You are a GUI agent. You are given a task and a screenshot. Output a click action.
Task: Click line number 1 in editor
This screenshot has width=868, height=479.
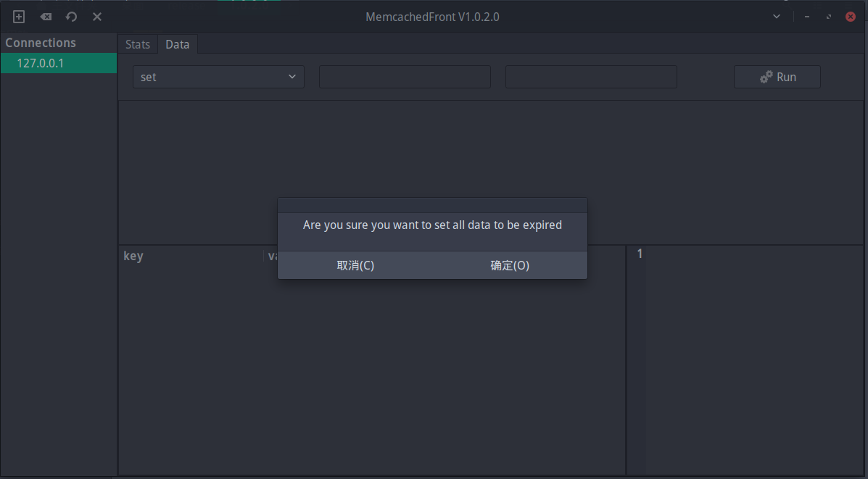pyautogui.click(x=640, y=254)
